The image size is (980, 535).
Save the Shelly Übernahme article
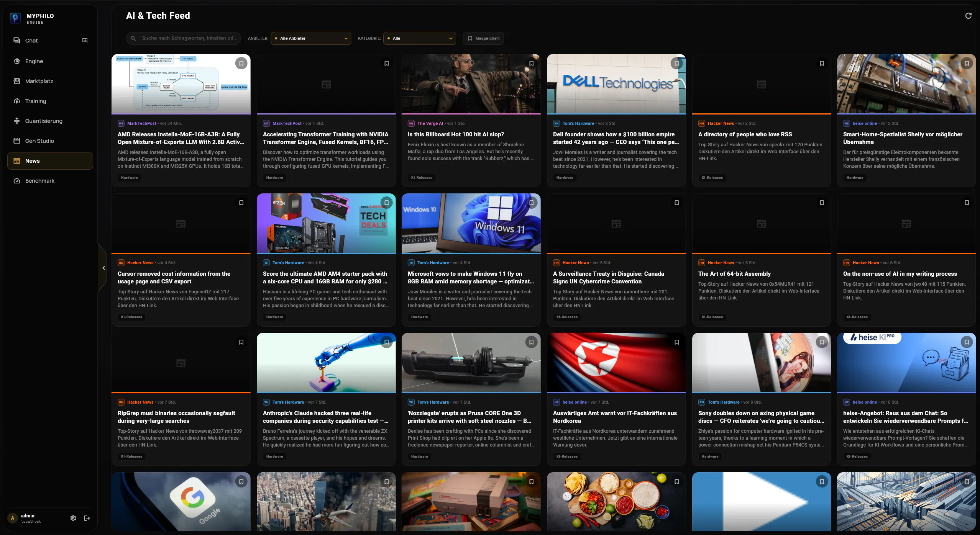(967, 63)
